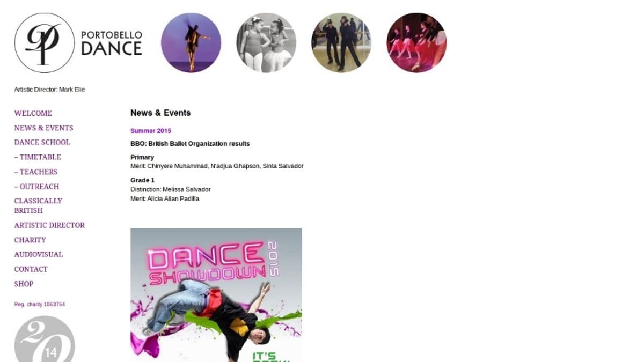
Task: Go to the Welcome page
Action: [33, 113]
